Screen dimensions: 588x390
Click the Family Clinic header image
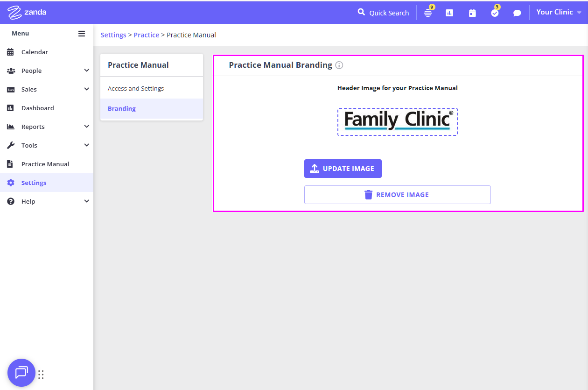[397, 122]
